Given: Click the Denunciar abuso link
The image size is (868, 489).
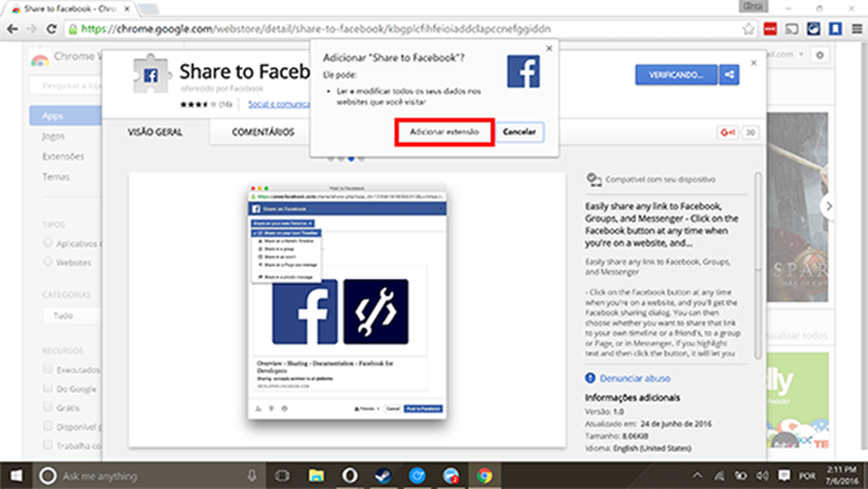Looking at the screenshot, I should click(635, 379).
